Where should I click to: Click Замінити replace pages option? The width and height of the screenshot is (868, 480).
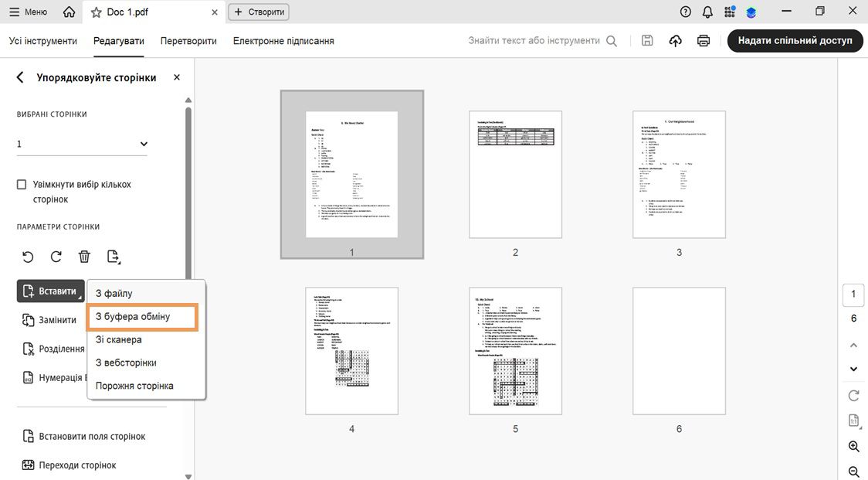49,320
